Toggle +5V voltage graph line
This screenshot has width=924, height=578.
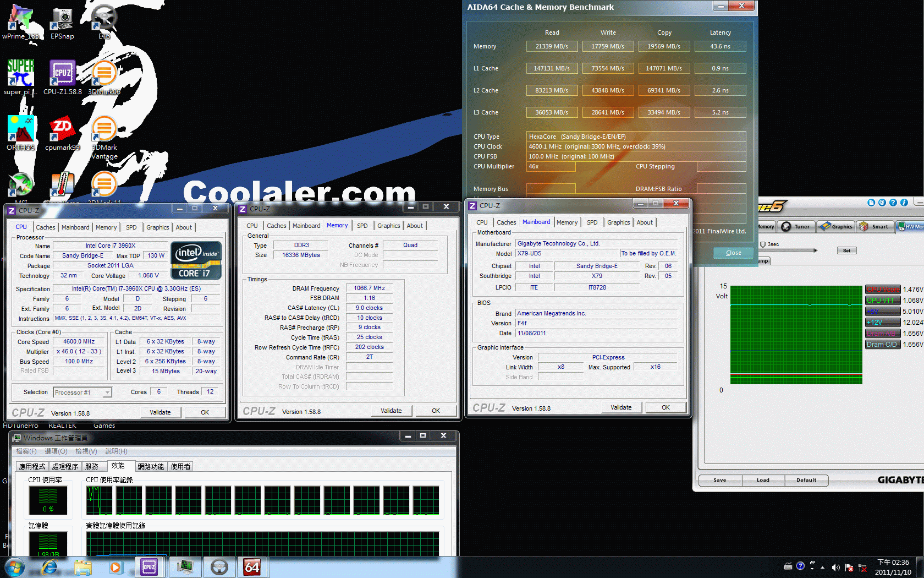tap(883, 312)
